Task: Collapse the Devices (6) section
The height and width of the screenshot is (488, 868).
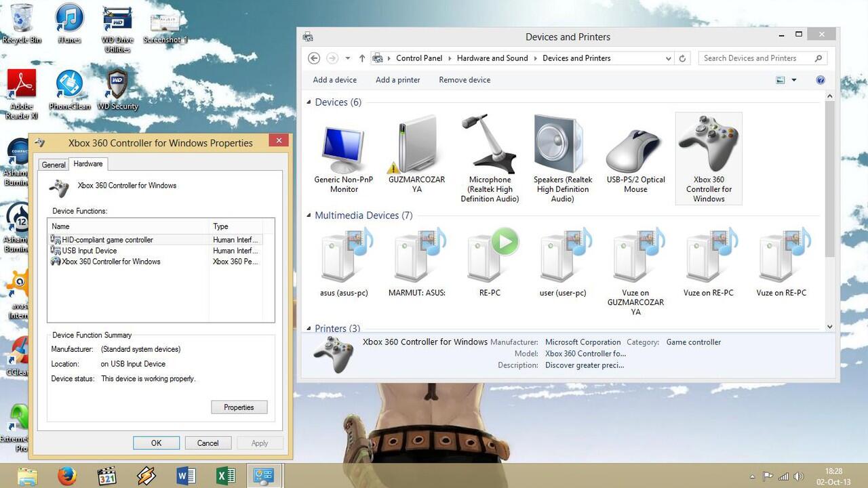Action: pos(308,102)
